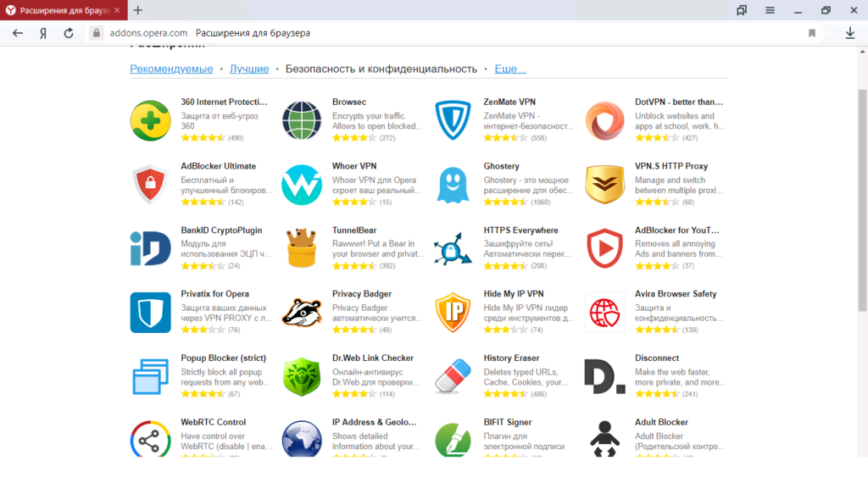This screenshot has height=488, width=868.
Task: Click the page vertical scrollbar thumb
Action: [x=862, y=199]
